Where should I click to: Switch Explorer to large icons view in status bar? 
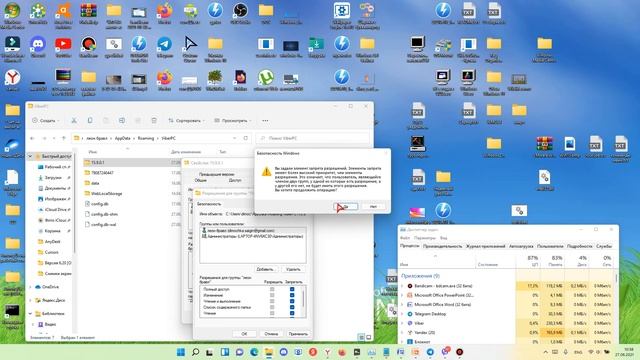click(x=369, y=338)
